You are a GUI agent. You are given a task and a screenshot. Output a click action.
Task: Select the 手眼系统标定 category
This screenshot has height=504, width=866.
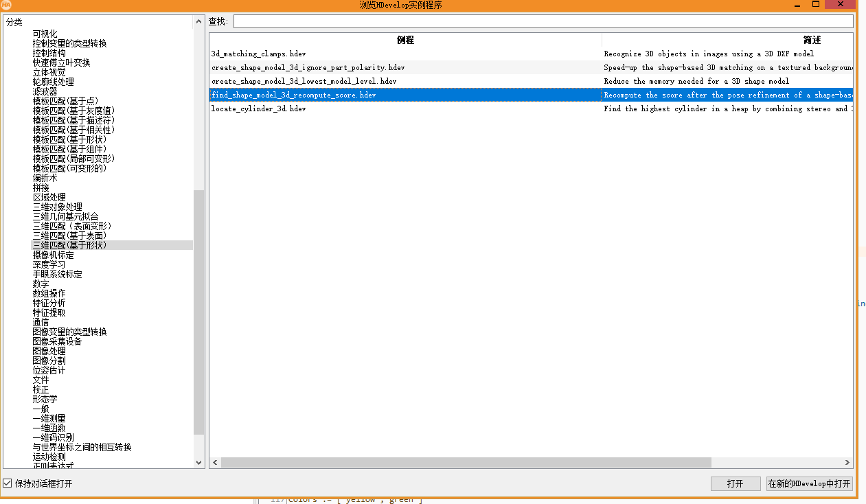57,274
